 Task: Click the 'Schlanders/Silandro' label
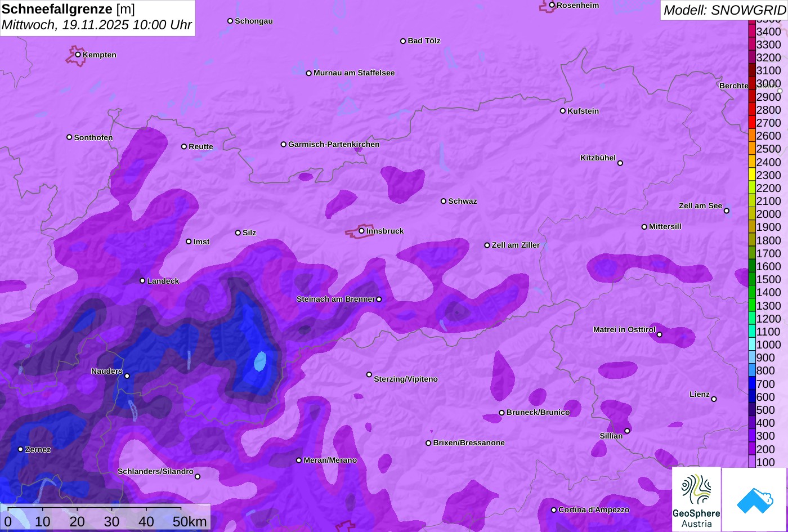pyautogui.click(x=155, y=471)
